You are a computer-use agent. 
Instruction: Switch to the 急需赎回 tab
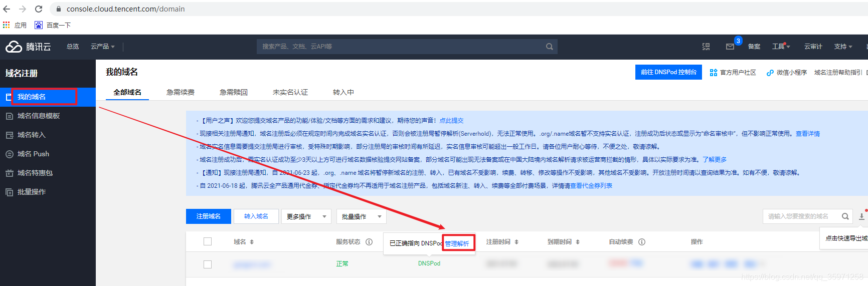(234, 92)
